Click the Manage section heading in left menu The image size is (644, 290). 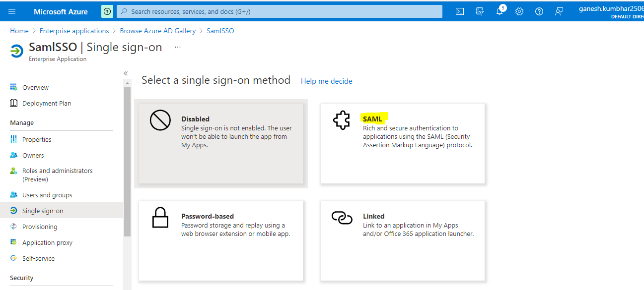pyautogui.click(x=22, y=122)
